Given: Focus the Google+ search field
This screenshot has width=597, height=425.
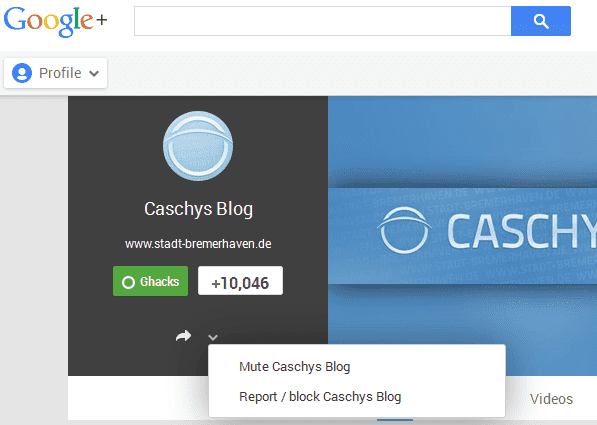Looking at the screenshot, I should 322,21.
